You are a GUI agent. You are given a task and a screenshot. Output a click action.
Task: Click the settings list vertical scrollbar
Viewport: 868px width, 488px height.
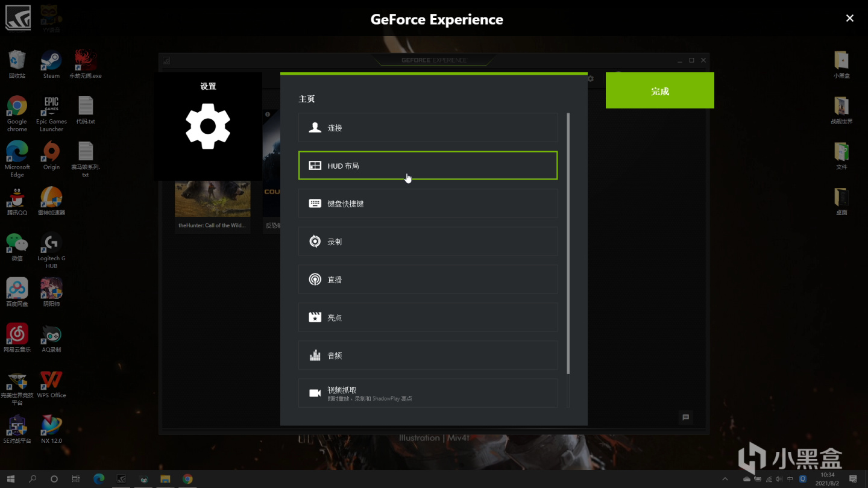[568, 243]
